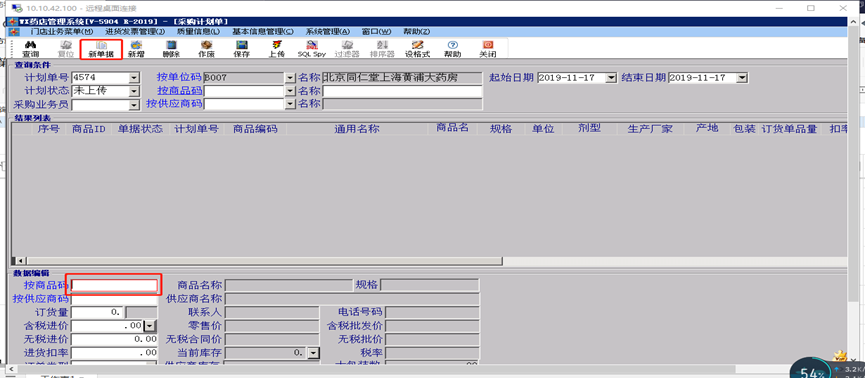The image size is (865, 378).
Task: Open 设格式 format settings icon
Action: (x=417, y=49)
